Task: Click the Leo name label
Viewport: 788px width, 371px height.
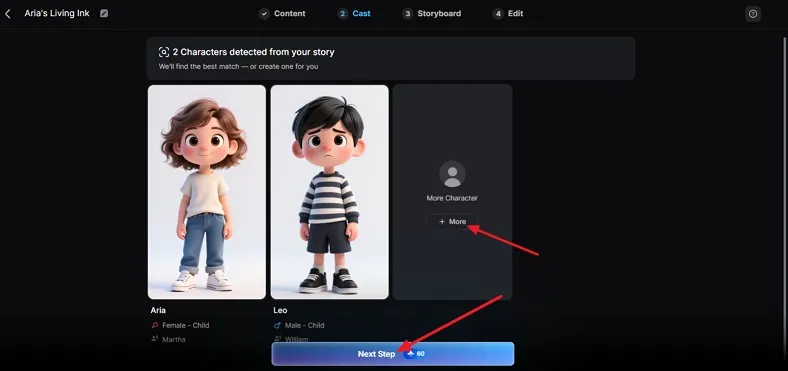Action: point(280,310)
